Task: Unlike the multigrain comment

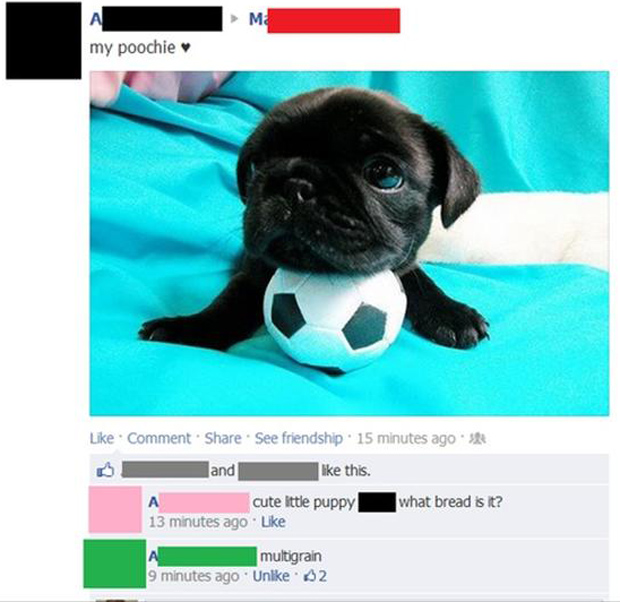Action: coord(271,576)
